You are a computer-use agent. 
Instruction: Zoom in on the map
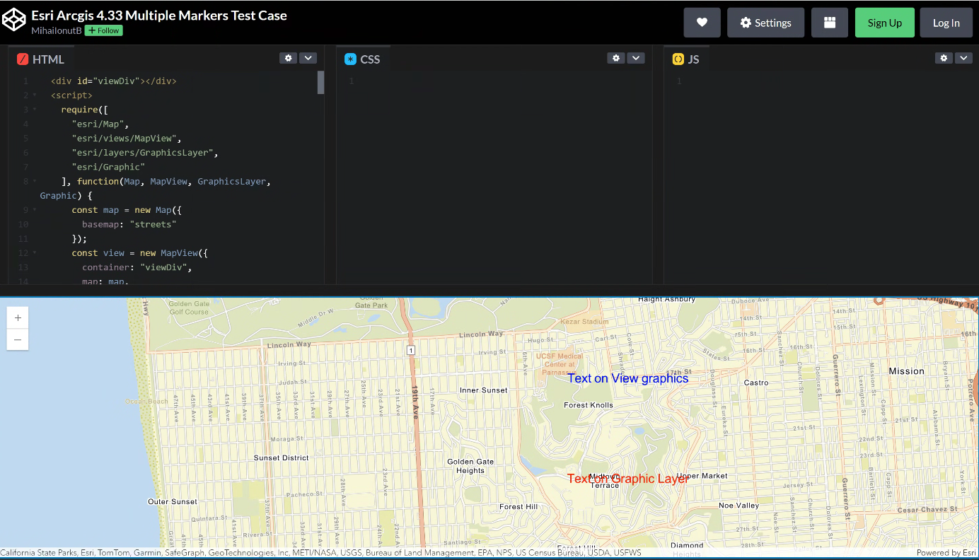coord(18,317)
